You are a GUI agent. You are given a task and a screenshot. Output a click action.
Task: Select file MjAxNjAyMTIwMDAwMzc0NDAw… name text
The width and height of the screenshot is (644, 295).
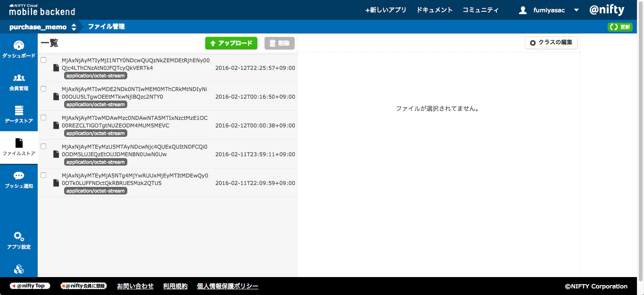click(x=135, y=122)
